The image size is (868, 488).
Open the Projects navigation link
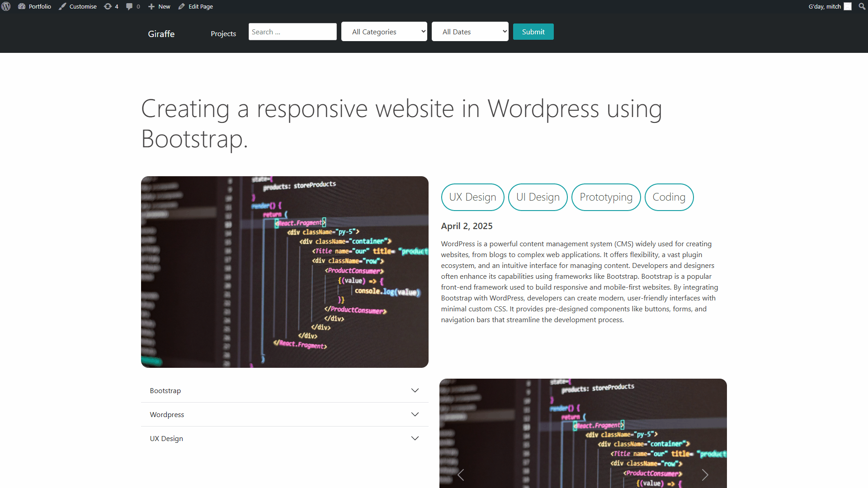(223, 33)
